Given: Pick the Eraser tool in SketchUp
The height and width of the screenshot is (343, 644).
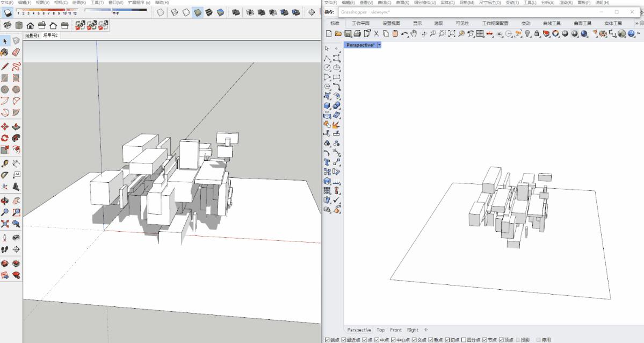Looking at the screenshot, I should [16, 53].
